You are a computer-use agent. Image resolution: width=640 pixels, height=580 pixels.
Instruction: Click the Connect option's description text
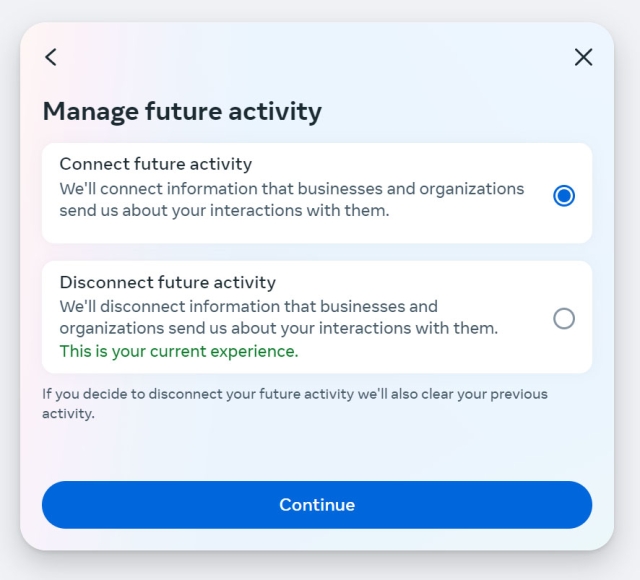290,200
